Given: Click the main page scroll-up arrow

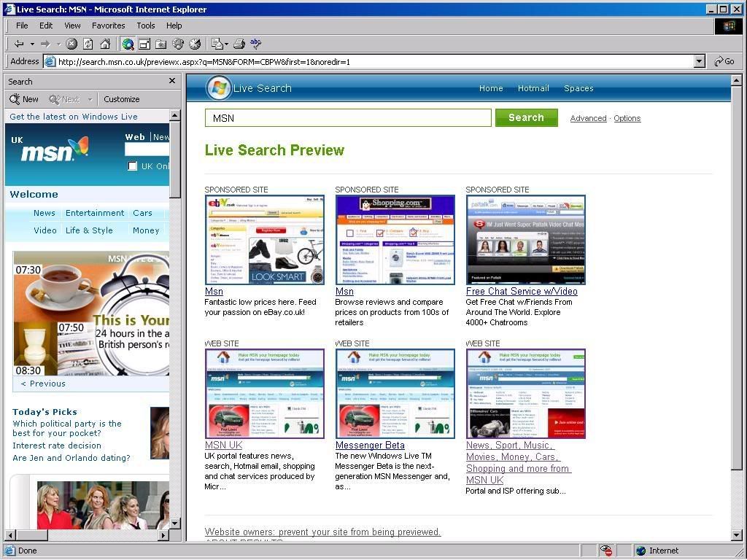Looking at the screenshot, I should 737,80.
